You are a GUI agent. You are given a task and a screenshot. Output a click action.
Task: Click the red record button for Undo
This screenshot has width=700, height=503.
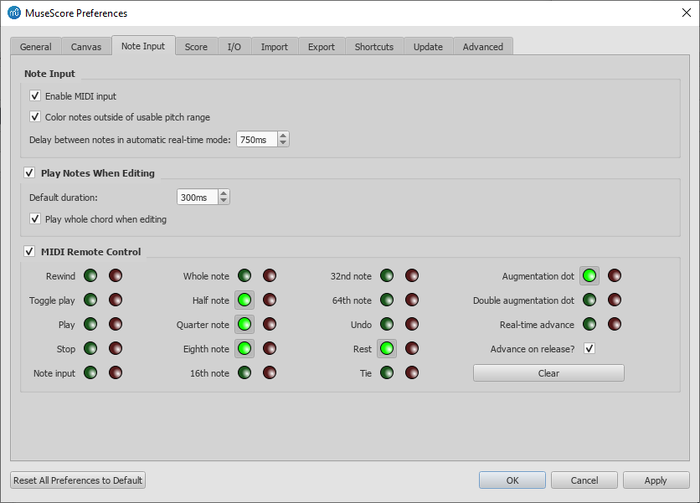(412, 324)
